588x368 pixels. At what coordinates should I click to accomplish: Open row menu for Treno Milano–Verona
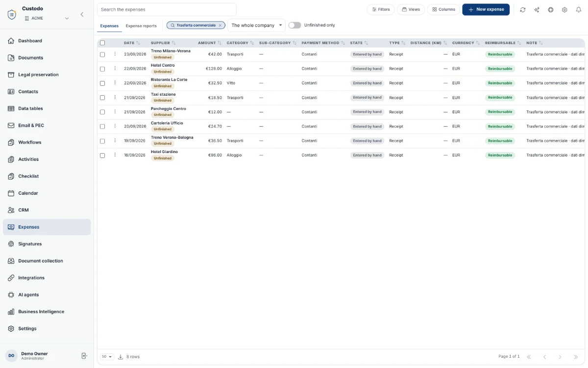tap(115, 54)
